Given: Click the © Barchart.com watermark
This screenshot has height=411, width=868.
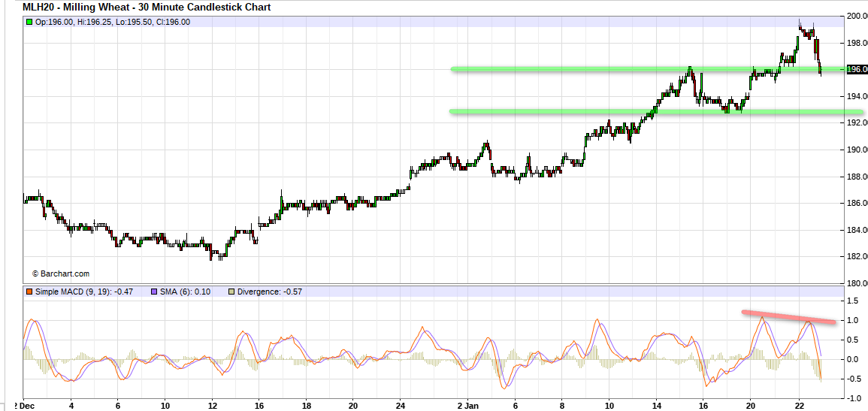Looking at the screenshot, I should click(x=60, y=274).
